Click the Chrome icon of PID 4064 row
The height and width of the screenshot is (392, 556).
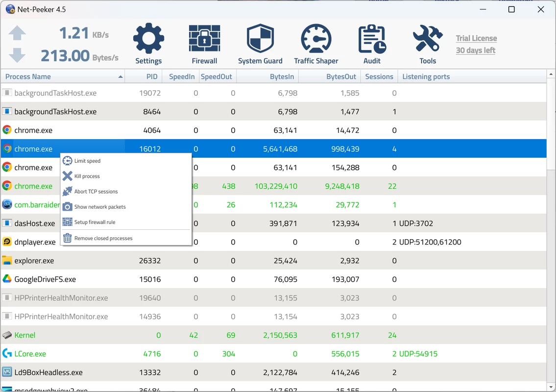tap(7, 130)
